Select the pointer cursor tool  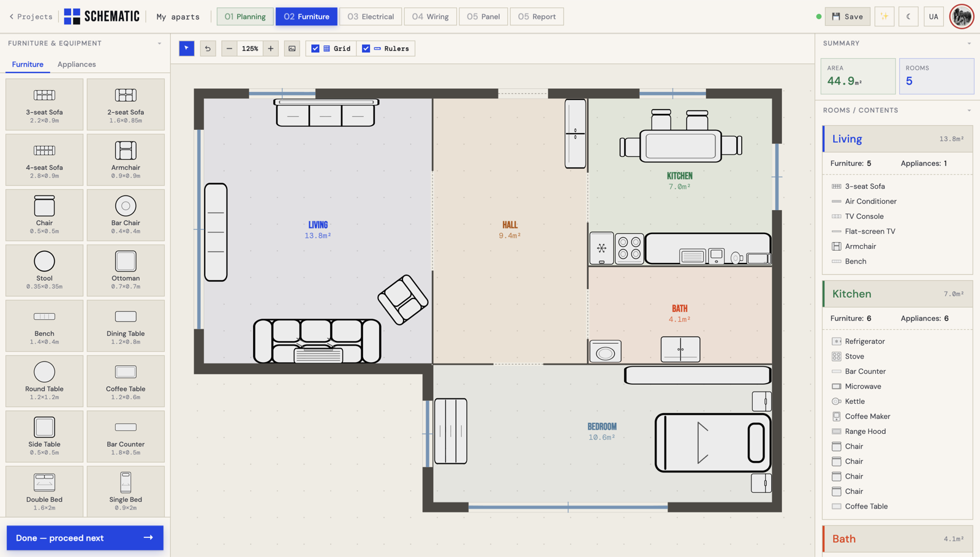tap(187, 48)
